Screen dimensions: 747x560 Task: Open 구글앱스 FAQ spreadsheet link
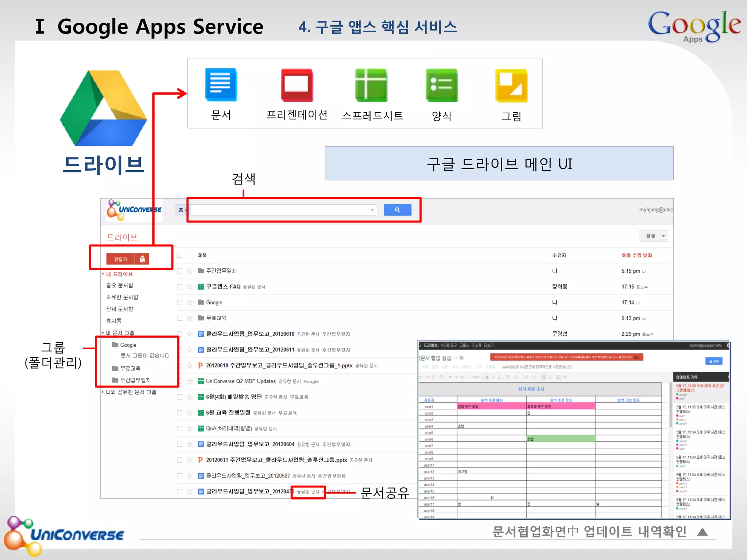point(223,287)
